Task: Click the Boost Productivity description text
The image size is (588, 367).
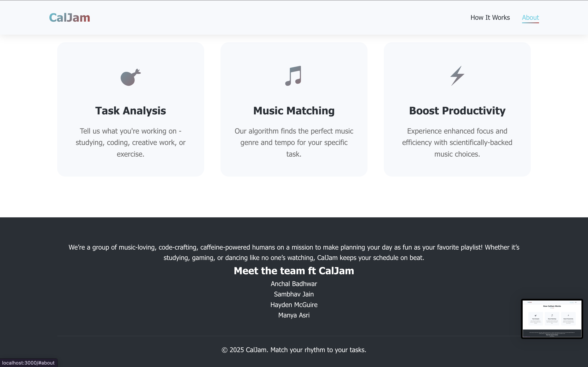Action: tap(457, 143)
